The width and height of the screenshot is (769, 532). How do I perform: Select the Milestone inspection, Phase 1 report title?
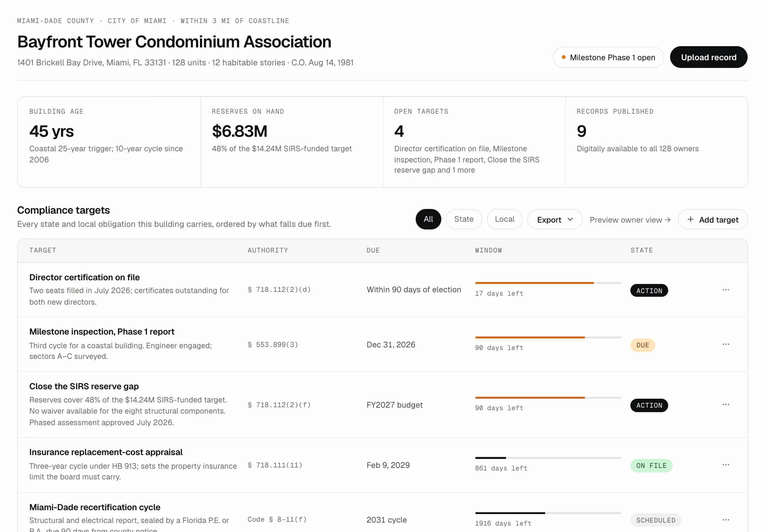102,332
